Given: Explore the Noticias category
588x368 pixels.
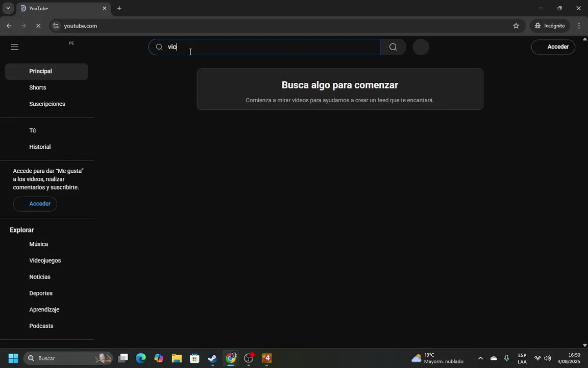Looking at the screenshot, I should pyautogui.click(x=46, y=277).
